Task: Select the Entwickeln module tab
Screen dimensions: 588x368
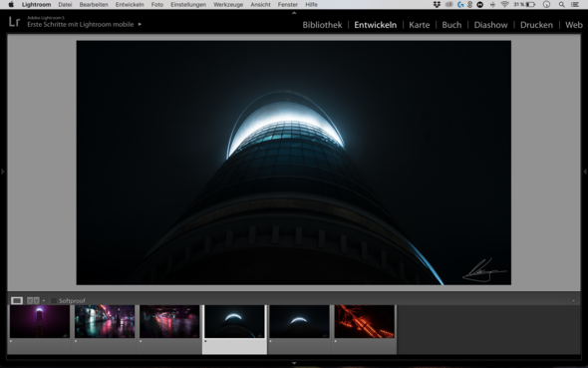Action: 376,25
